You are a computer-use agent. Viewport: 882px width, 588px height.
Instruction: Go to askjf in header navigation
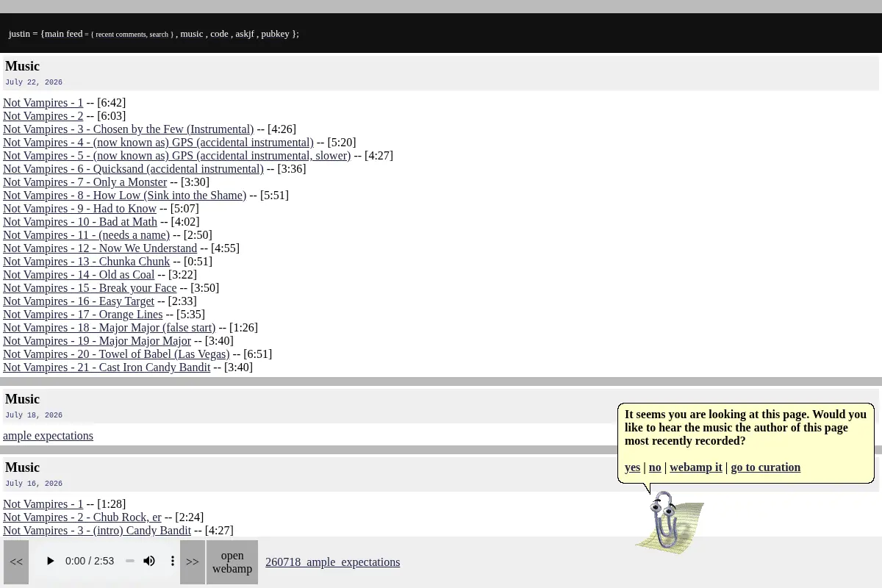[245, 34]
